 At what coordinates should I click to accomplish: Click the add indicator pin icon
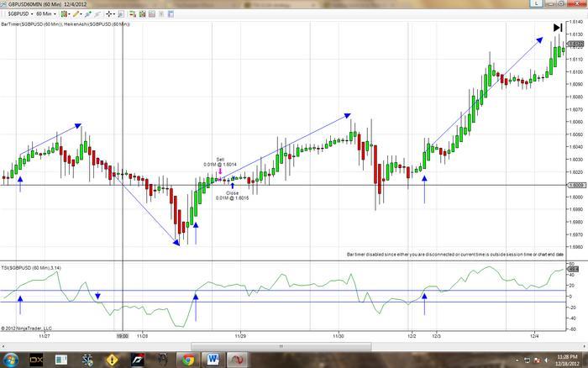click(x=88, y=14)
